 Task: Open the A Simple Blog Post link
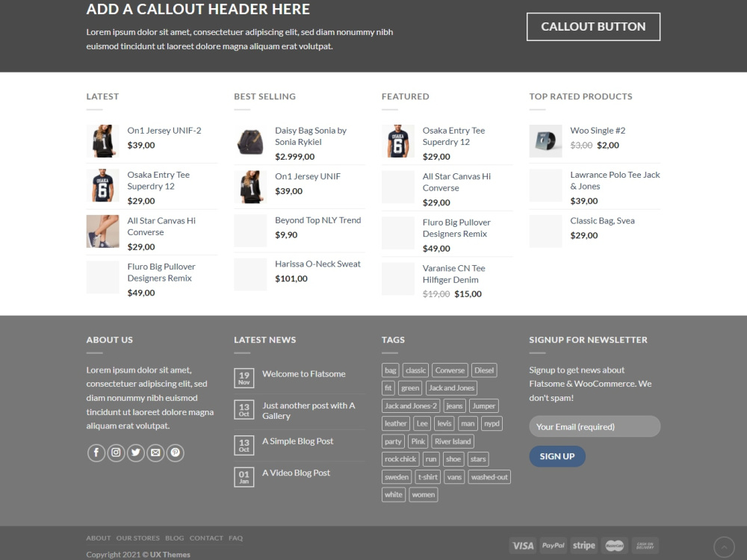(x=298, y=441)
